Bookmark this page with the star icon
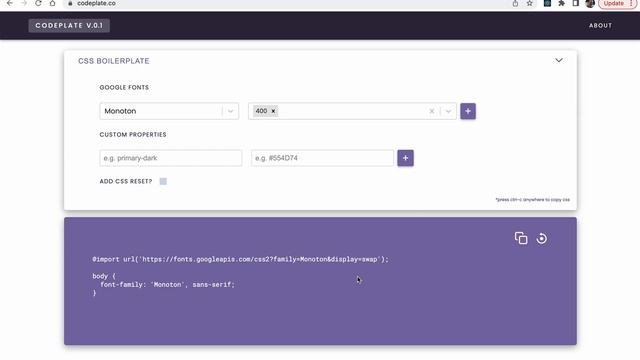 coord(529,3)
